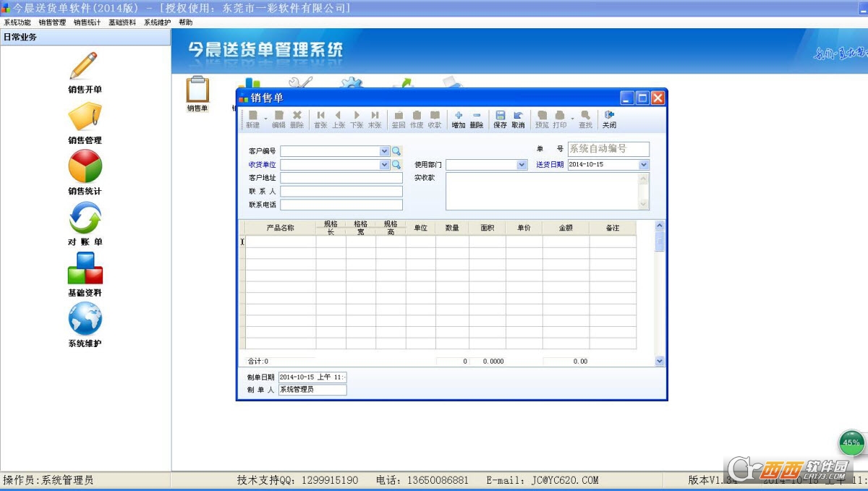Open the 使用部门 dropdown list
Screen dimensions: 868x491
pos(522,165)
